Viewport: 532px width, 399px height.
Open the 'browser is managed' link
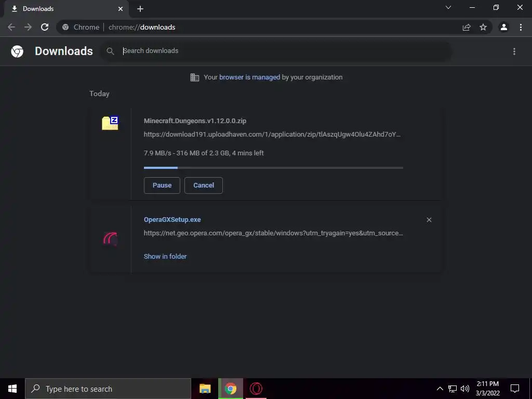click(x=250, y=77)
